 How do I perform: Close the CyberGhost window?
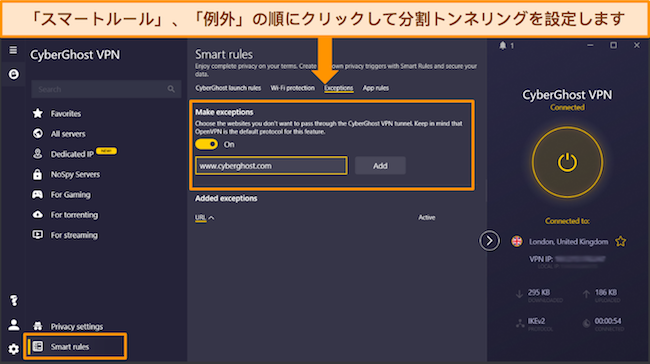coord(637,45)
